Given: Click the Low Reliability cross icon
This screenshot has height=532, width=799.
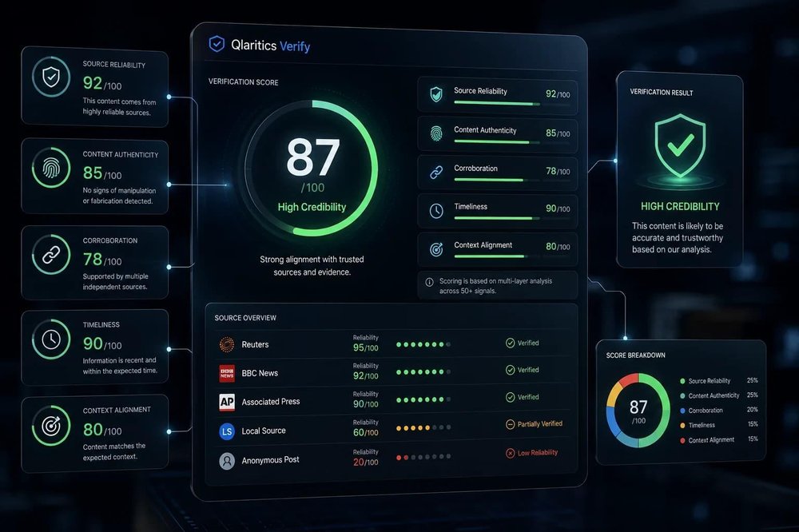Looking at the screenshot, I should click(510, 453).
